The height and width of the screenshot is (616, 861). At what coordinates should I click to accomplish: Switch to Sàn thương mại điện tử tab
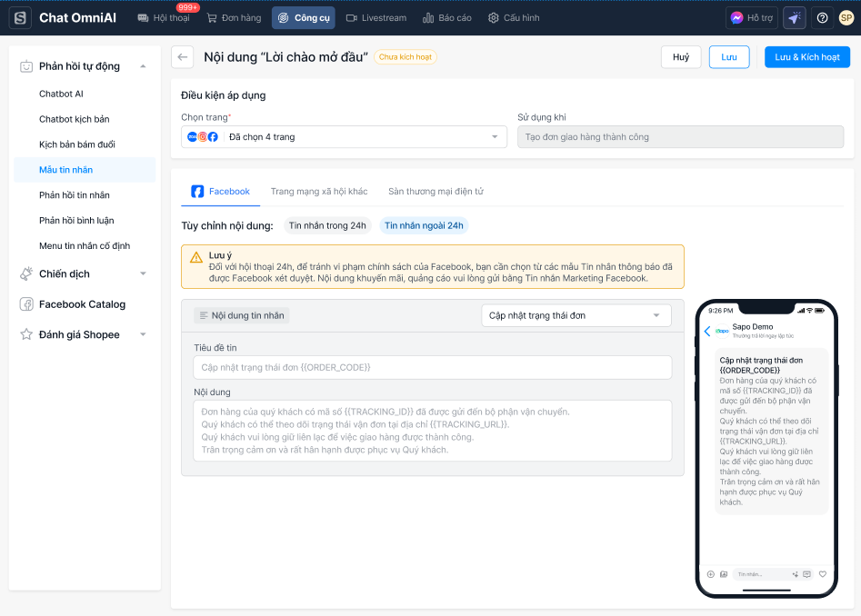tap(436, 192)
